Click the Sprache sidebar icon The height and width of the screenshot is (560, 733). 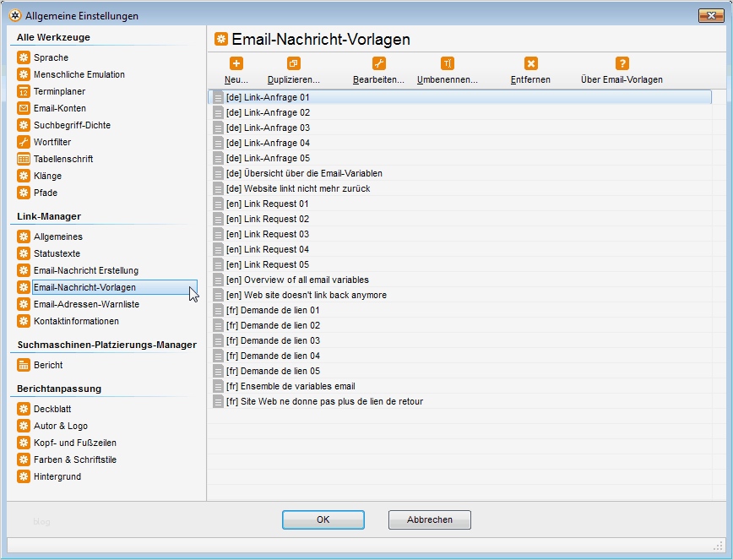click(24, 57)
